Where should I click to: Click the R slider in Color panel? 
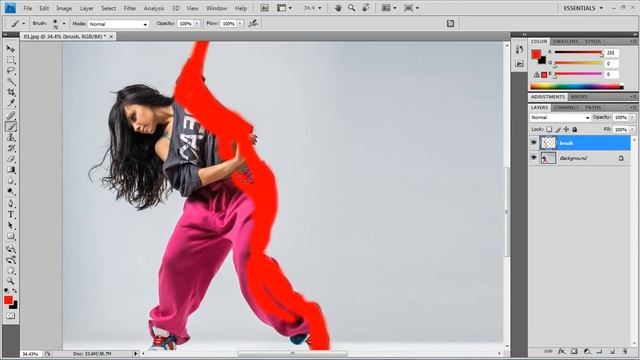point(578,53)
